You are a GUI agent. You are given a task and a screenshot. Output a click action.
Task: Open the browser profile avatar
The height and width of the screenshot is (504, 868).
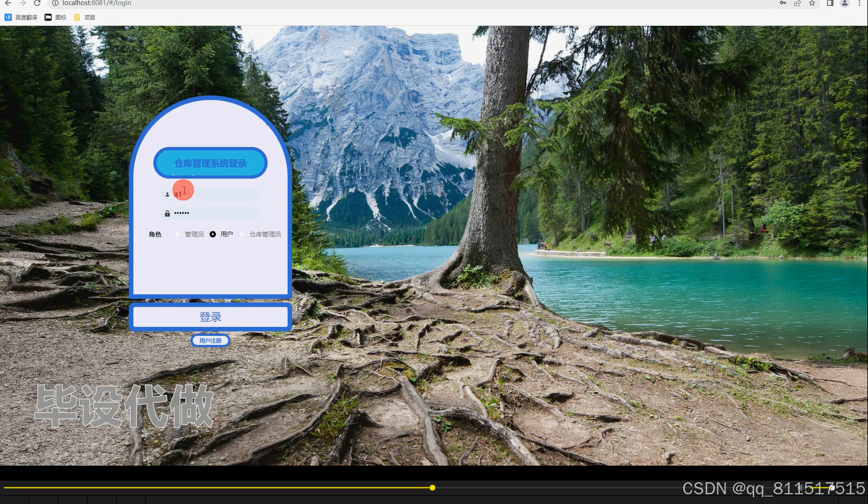pos(845,3)
